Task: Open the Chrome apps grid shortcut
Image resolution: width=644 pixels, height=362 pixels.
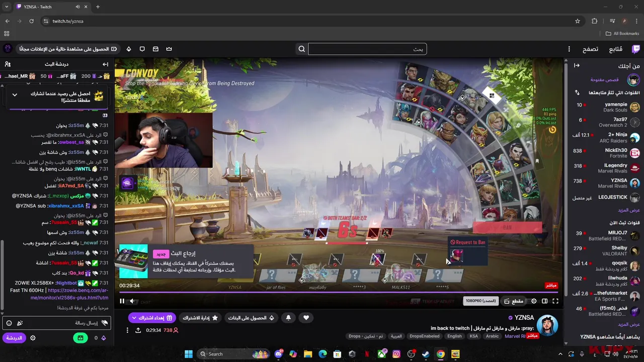Action: pyautogui.click(x=7, y=34)
